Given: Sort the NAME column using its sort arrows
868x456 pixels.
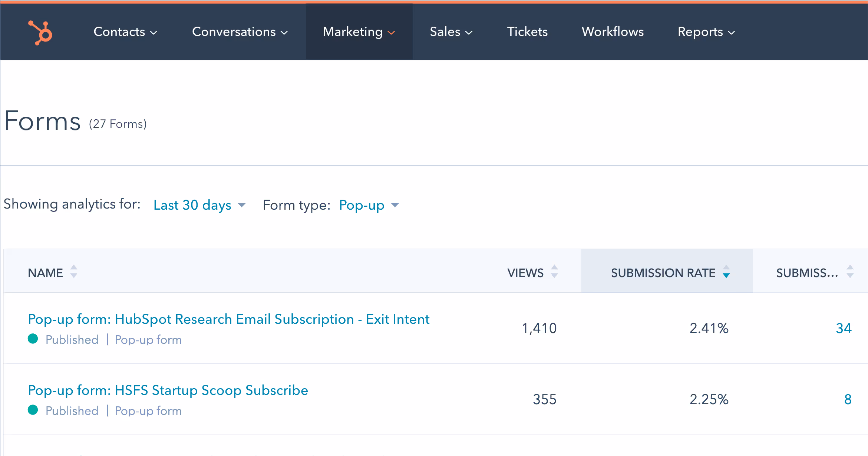Looking at the screenshot, I should coord(74,272).
